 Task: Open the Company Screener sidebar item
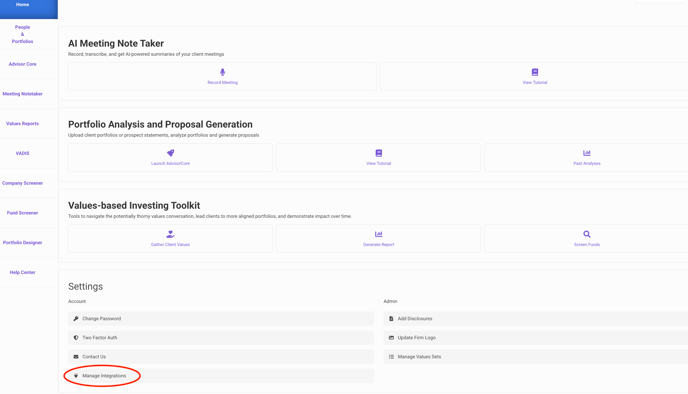22,183
